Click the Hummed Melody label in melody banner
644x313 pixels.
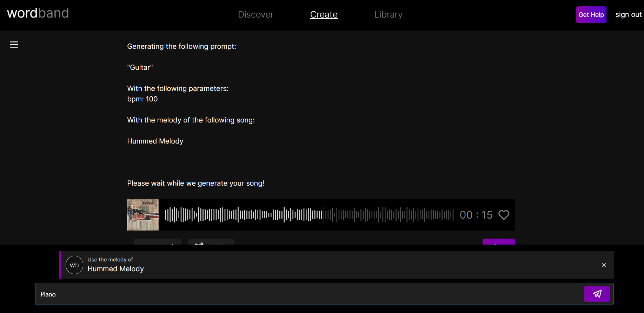click(115, 269)
